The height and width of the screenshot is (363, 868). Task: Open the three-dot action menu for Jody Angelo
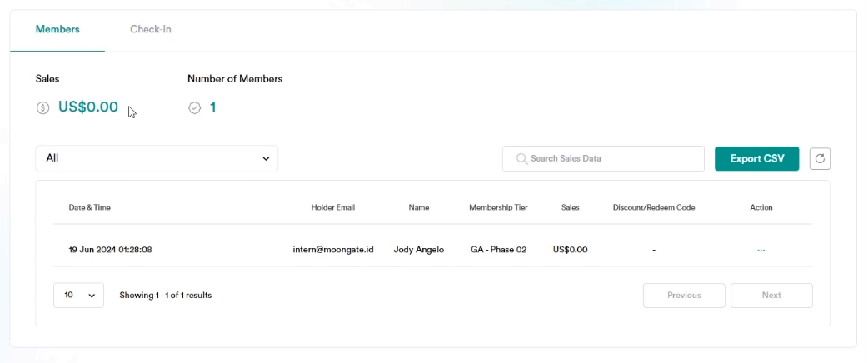[x=761, y=250]
